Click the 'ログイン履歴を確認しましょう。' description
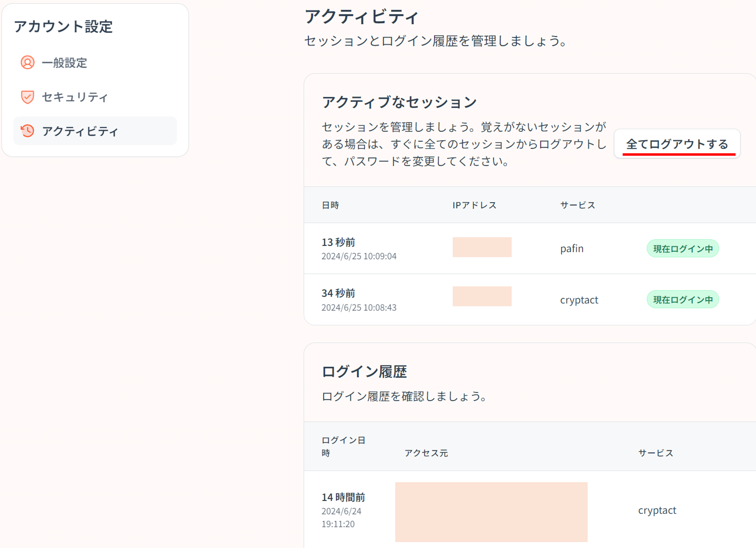The width and height of the screenshot is (756, 548). pos(404,396)
